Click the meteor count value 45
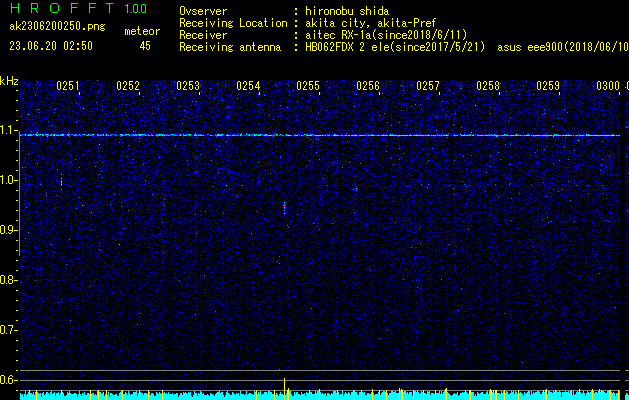This screenshot has height=400, width=629. [146, 46]
